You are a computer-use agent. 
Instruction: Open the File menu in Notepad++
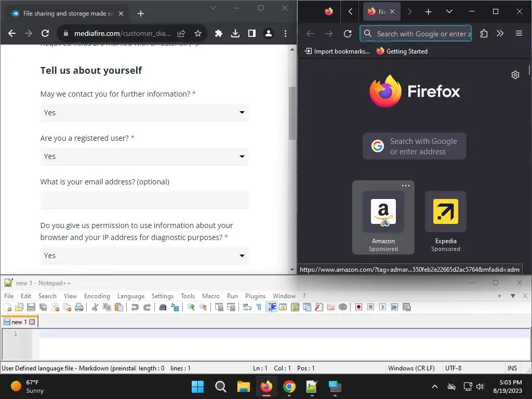9,296
